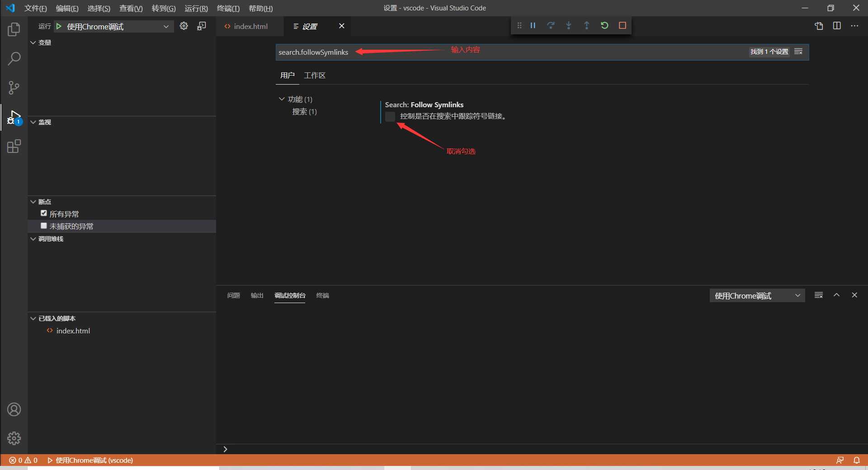This screenshot has width=868, height=470.
Task: Open the Extensions view
Action: [14, 146]
